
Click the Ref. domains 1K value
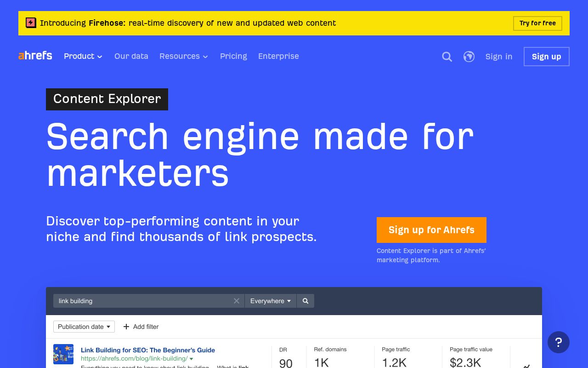tap(322, 362)
